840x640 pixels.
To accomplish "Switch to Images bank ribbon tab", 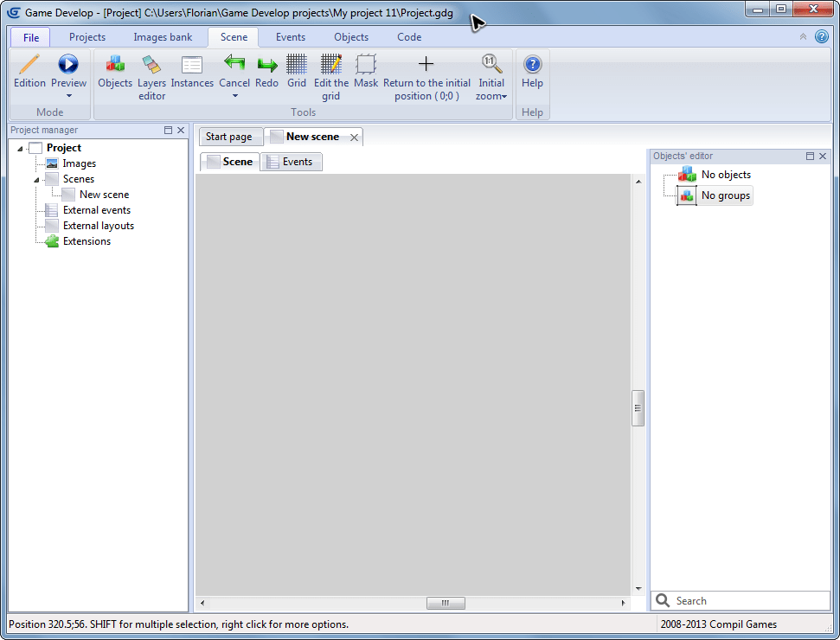I will tap(163, 37).
